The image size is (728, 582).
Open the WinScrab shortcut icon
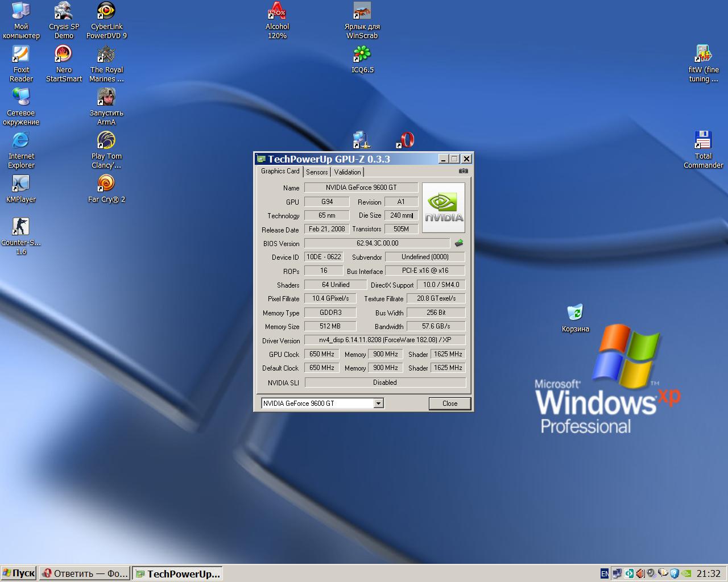[362, 20]
